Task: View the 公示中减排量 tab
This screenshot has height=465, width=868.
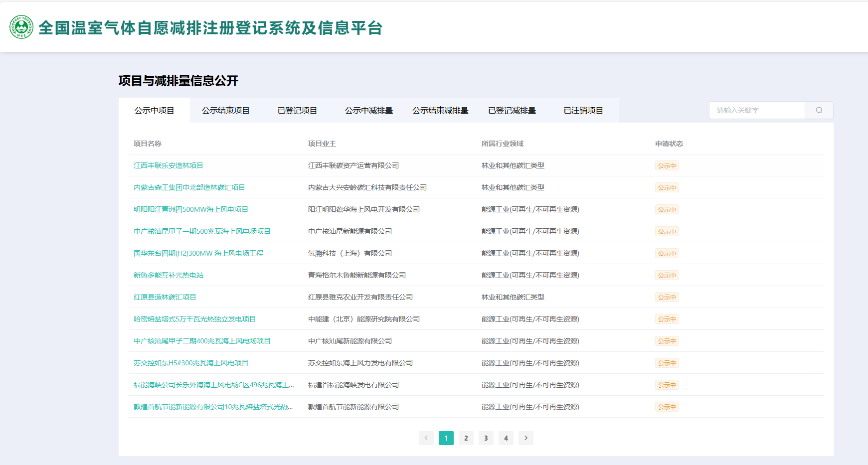Action: pyautogui.click(x=368, y=110)
